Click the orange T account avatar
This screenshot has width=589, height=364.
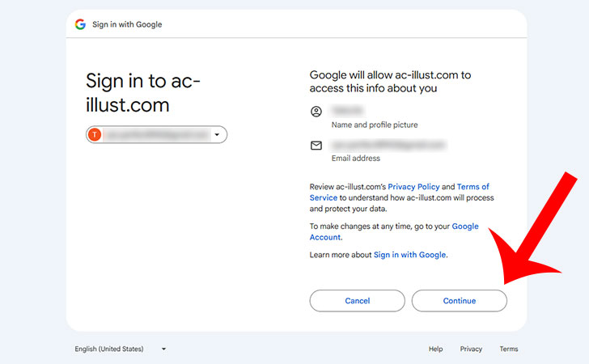[95, 135]
